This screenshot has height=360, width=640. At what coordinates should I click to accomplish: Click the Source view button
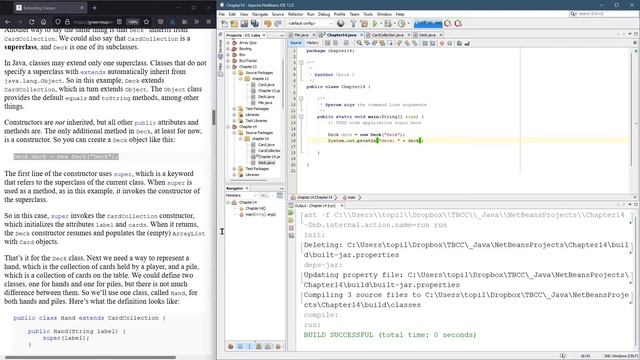click(x=296, y=43)
